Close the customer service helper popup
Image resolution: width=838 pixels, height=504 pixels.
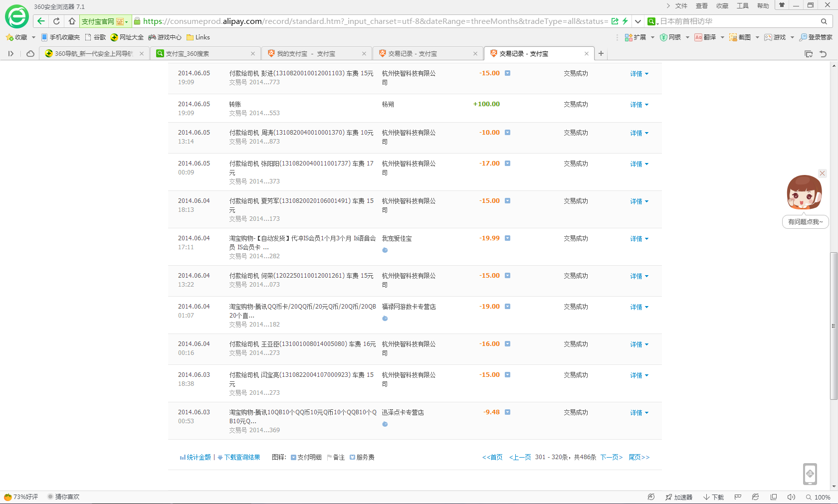[822, 173]
